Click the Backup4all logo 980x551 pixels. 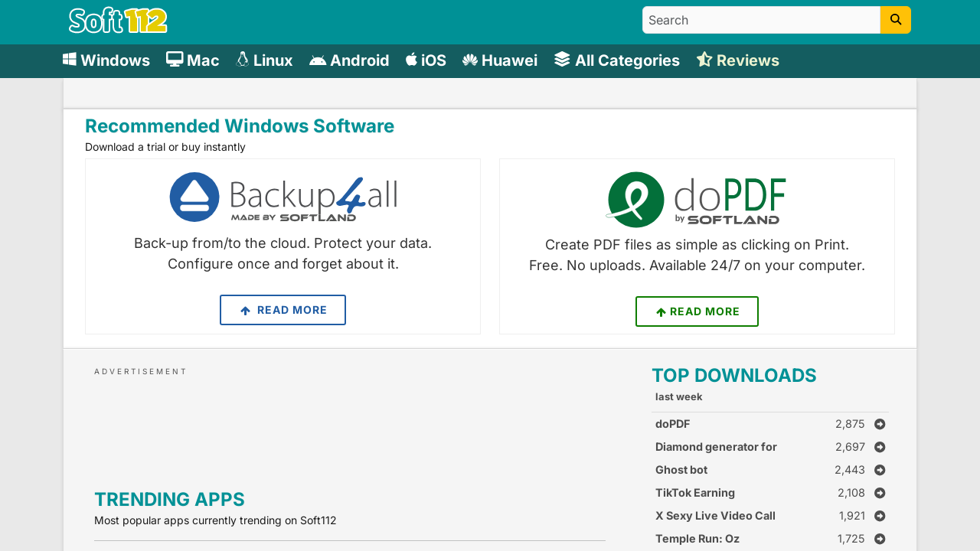pyautogui.click(x=283, y=197)
